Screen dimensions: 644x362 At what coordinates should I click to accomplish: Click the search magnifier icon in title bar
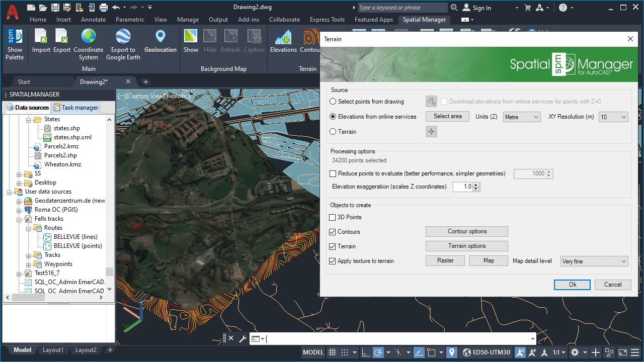454,8
